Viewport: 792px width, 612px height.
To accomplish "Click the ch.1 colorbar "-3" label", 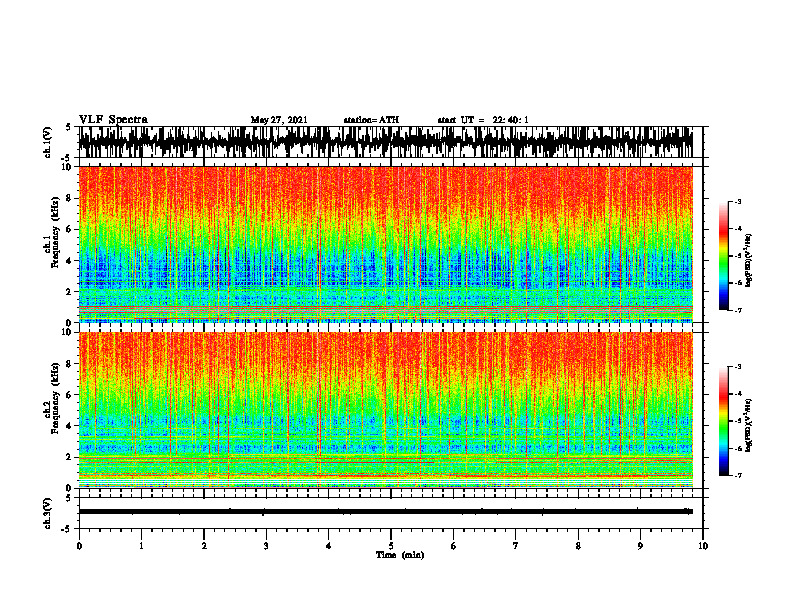I will tap(738, 202).
